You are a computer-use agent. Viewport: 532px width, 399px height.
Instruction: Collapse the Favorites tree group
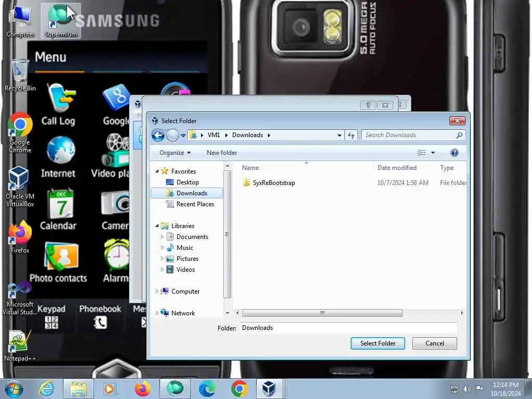(157, 171)
